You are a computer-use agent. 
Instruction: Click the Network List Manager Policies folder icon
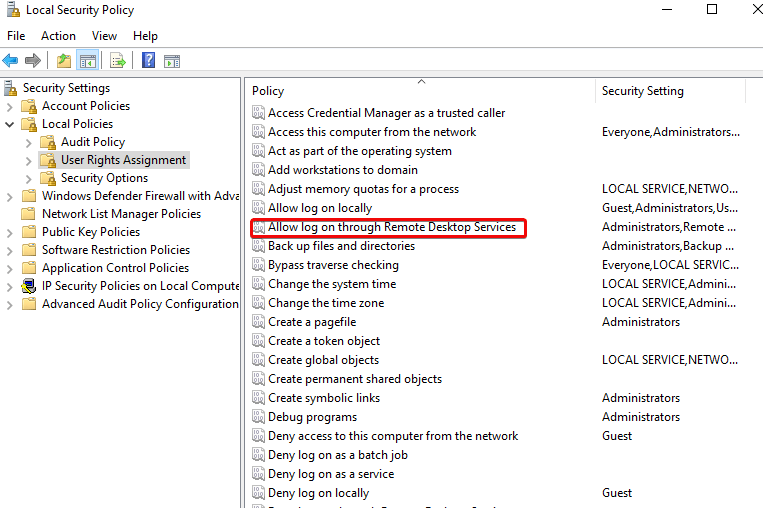click(x=29, y=214)
